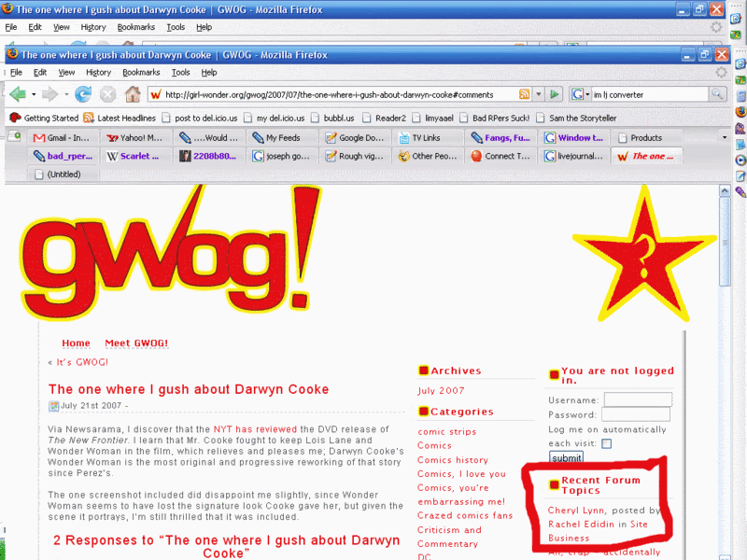The height and width of the screenshot is (560, 747).
Task: Switch to the Rough vig... tab
Action: tap(355, 156)
